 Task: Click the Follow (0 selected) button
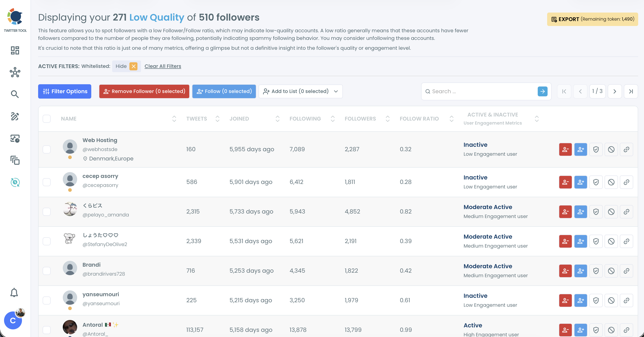(x=224, y=91)
